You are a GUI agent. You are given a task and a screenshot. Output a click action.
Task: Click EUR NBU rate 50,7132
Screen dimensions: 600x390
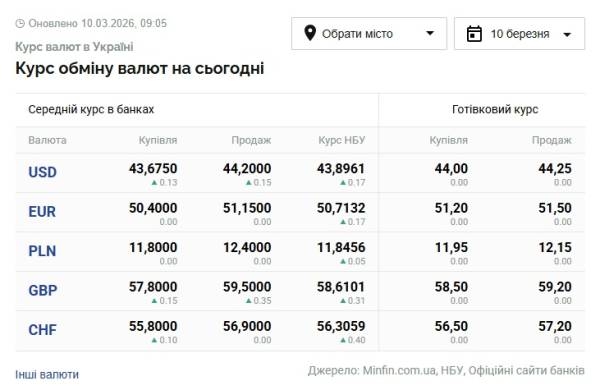click(x=341, y=208)
